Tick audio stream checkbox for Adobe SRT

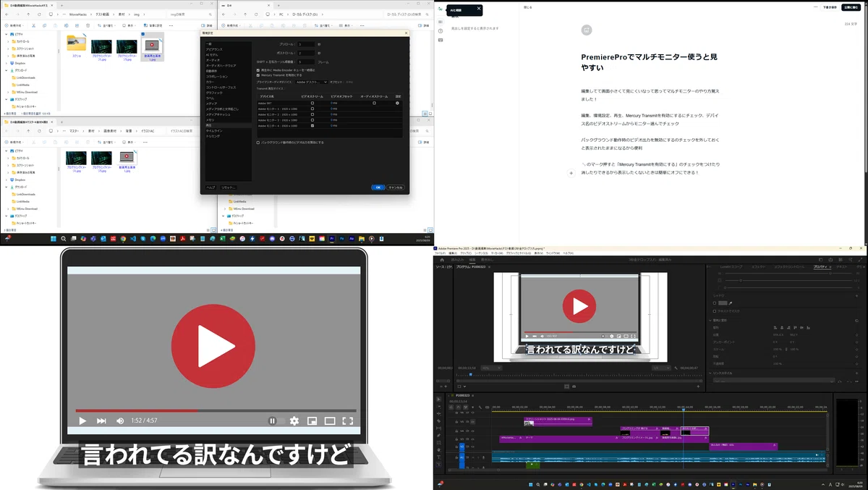[374, 103]
